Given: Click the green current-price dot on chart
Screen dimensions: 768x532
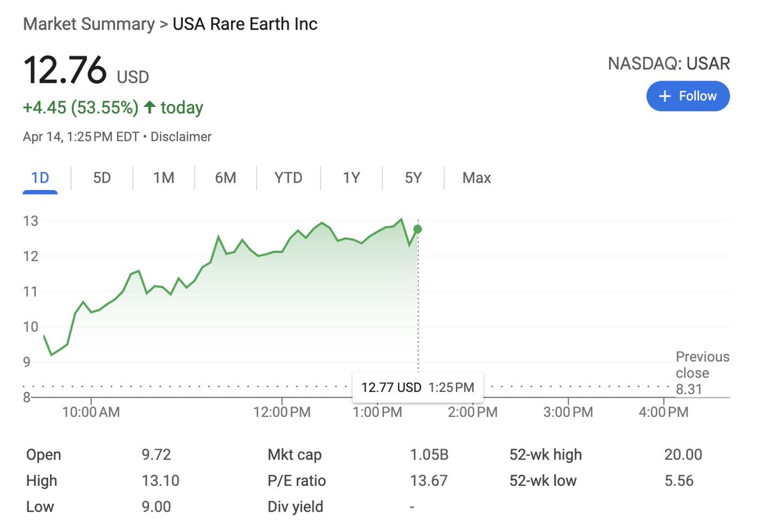Looking at the screenshot, I should [x=418, y=229].
